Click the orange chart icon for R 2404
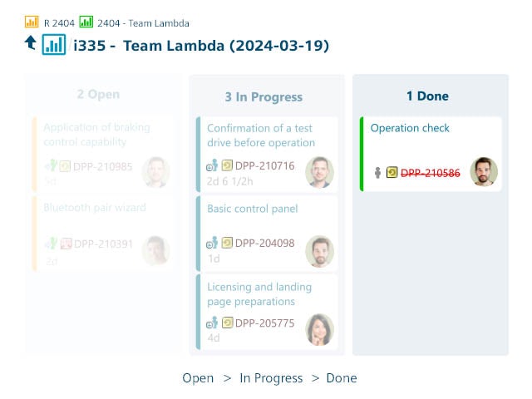The height and width of the screenshot is (399, 532). 32,22
